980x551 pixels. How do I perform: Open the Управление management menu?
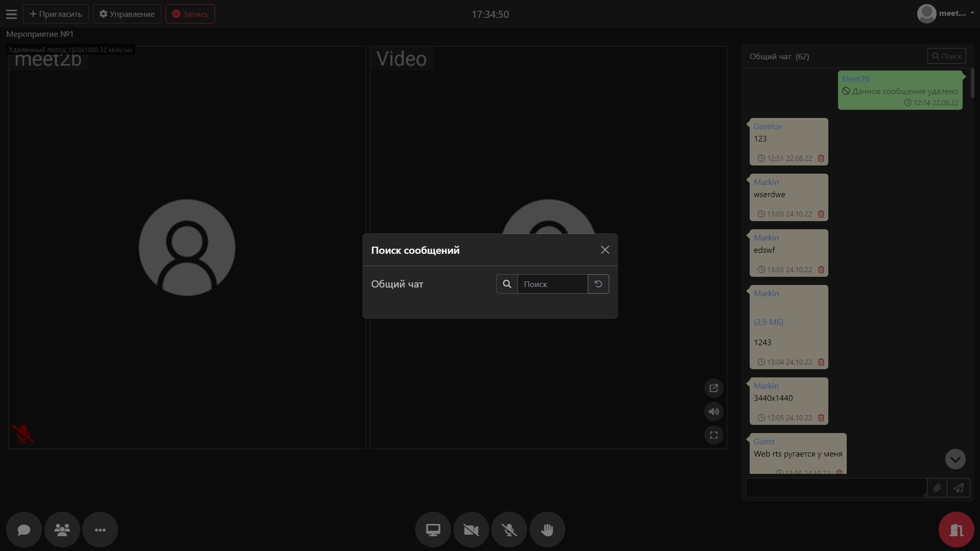[127, 14]
